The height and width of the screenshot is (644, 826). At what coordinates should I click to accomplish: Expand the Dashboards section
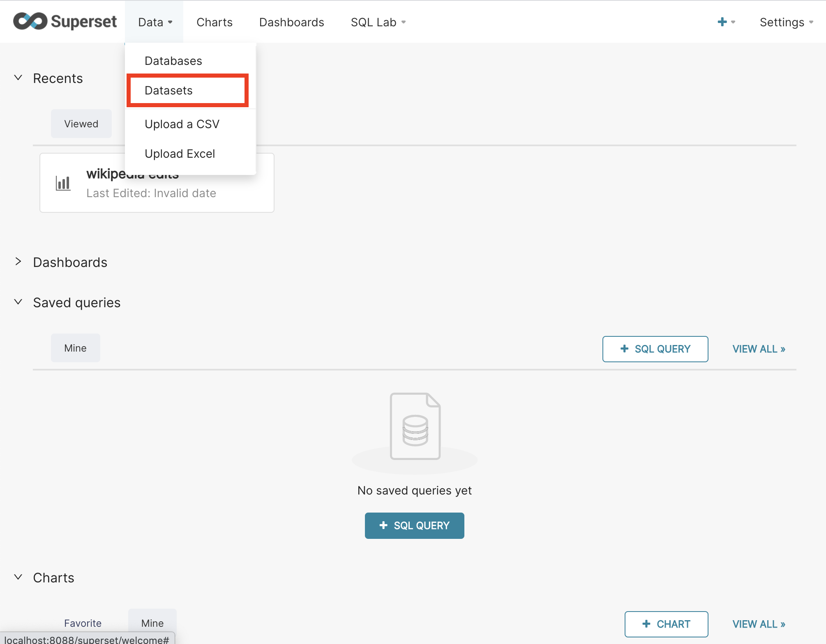point(18,262)
